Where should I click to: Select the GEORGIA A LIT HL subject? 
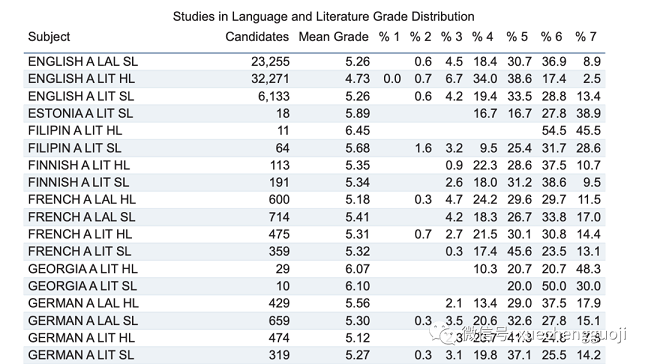(83, 269)
